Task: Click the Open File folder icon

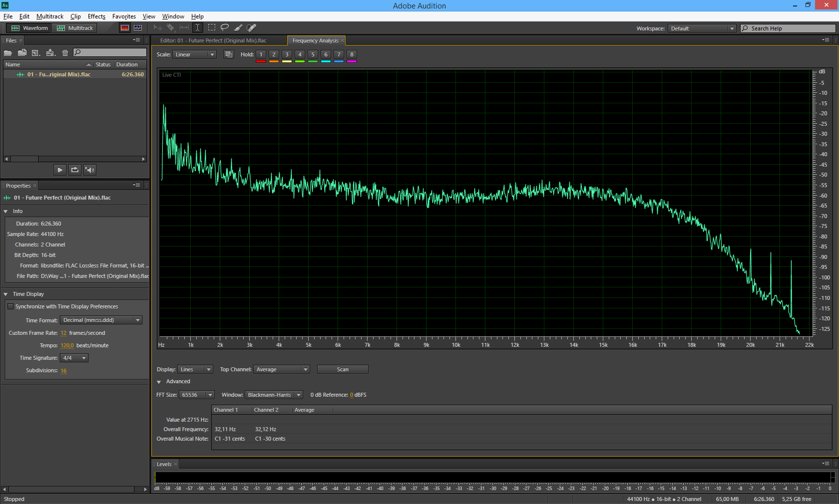Action: (8, 52)
